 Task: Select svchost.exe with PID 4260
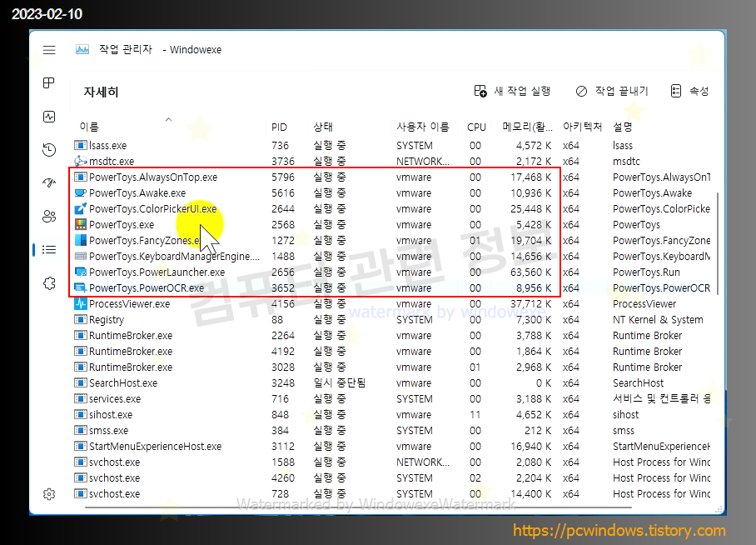[x=115, y=477]
